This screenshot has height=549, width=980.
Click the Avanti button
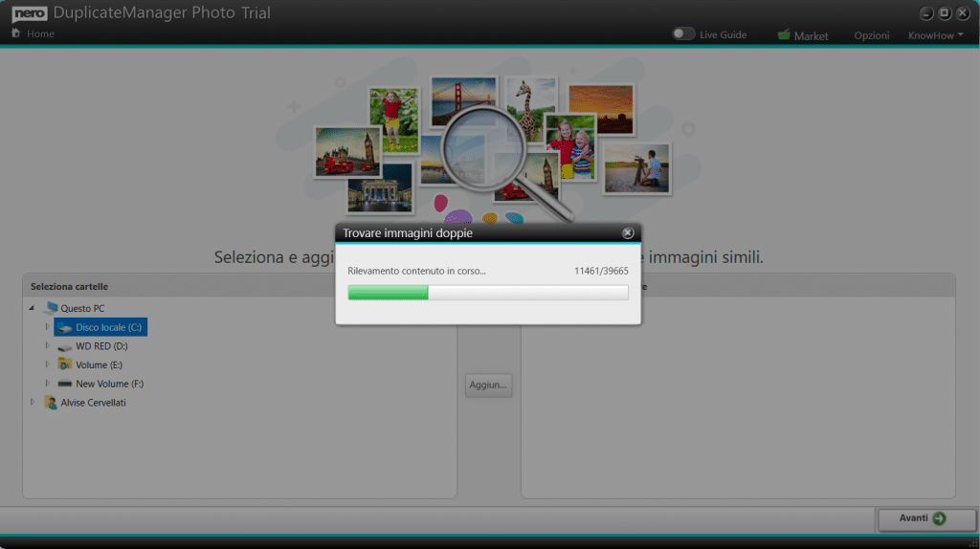coord(926,518)
